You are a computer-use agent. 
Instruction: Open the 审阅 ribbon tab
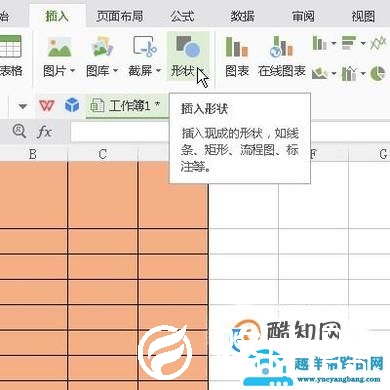tap(303, 16)
